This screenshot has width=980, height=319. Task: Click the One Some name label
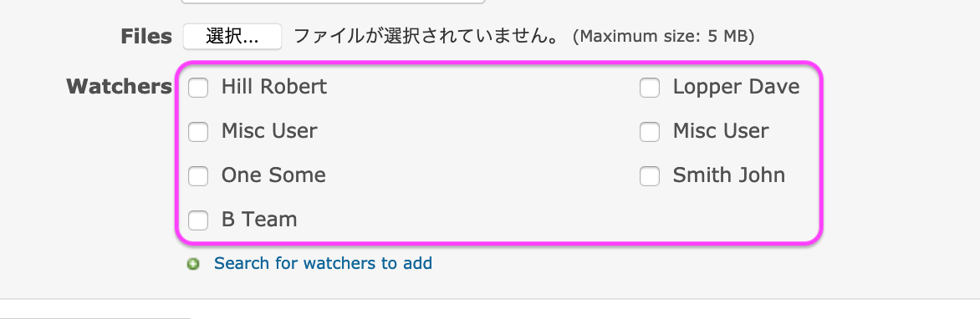pos(273,175)
